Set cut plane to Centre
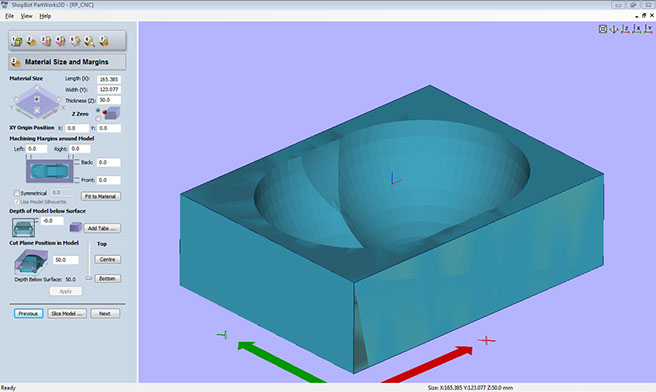This screenshot has height=392, width=656. pos(108,259)
